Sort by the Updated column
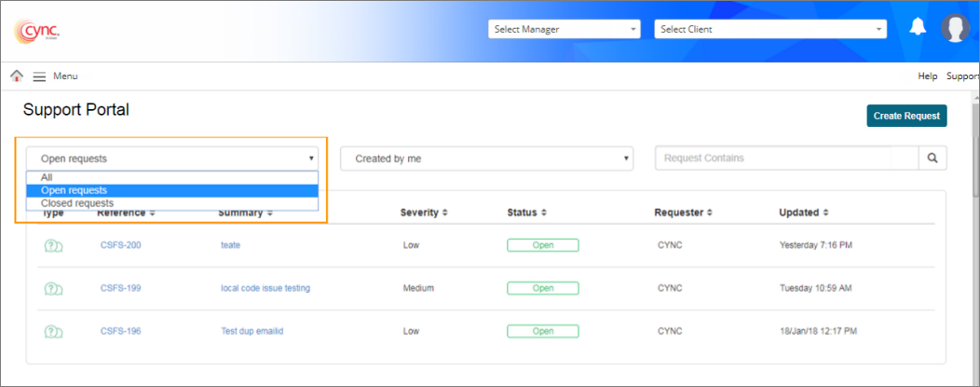The height and width of the screenshot is (387, 980). click(803, 213)
